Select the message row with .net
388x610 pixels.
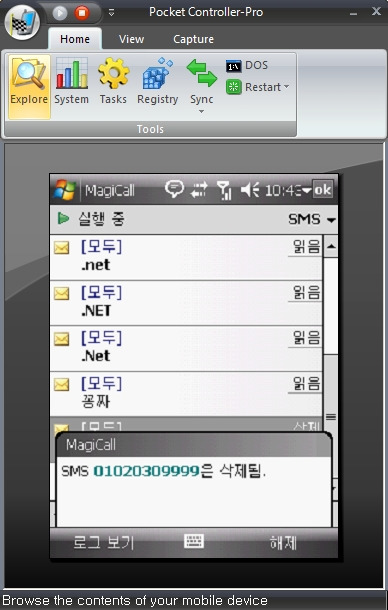tap(186, 257)
